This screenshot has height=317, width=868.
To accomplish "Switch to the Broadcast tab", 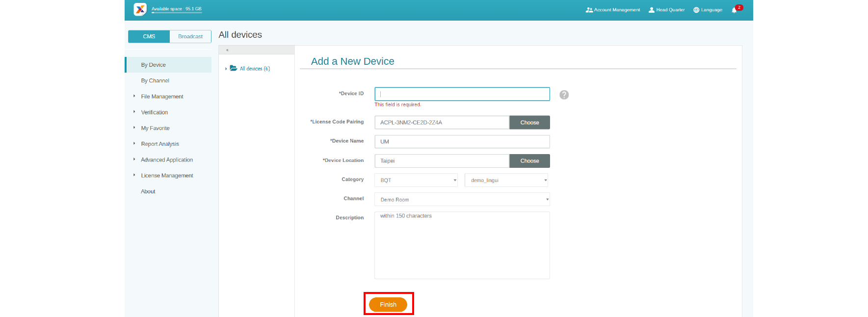I will (x=190, y=36).
